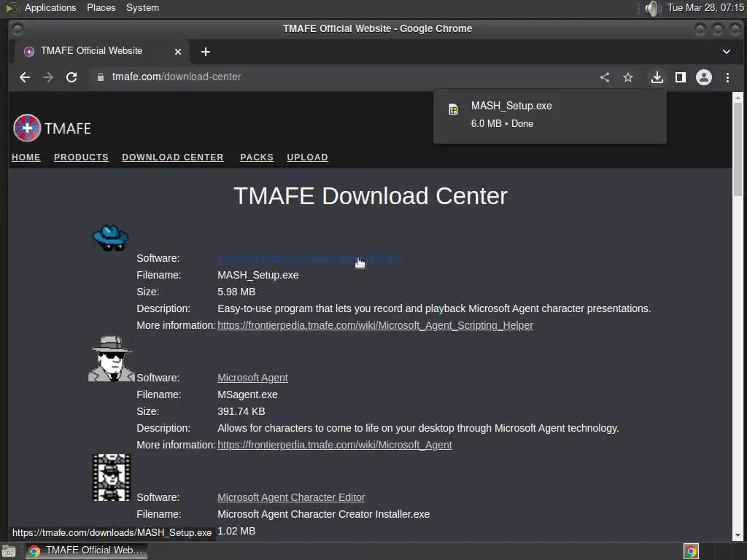
Task: Toggle the Chrome side panel icon
Action: (681, 77)
